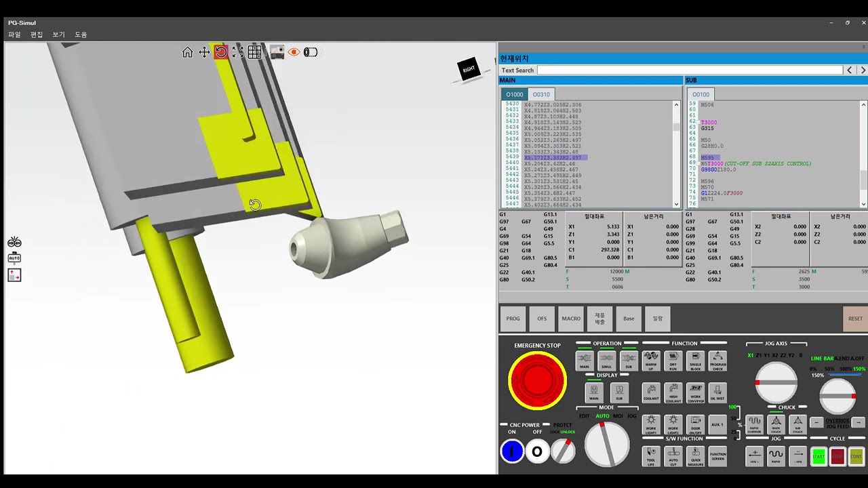
Task: Hit the red EMERGENCY STOP button
Action: coord(537,380)
